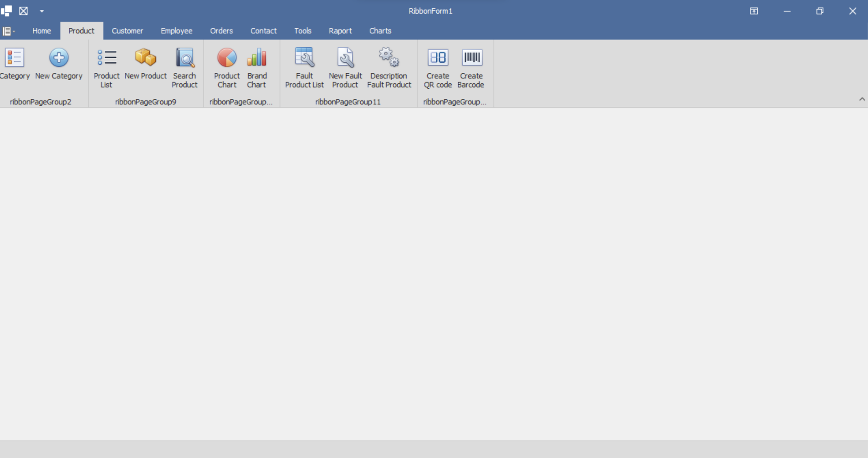Open Search Product tool
This screenshot has width=868, height=458.
tap(184, 58)
